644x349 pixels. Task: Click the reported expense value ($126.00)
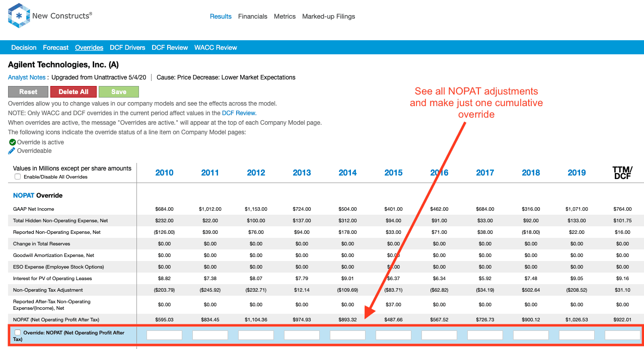coord(164,232)
